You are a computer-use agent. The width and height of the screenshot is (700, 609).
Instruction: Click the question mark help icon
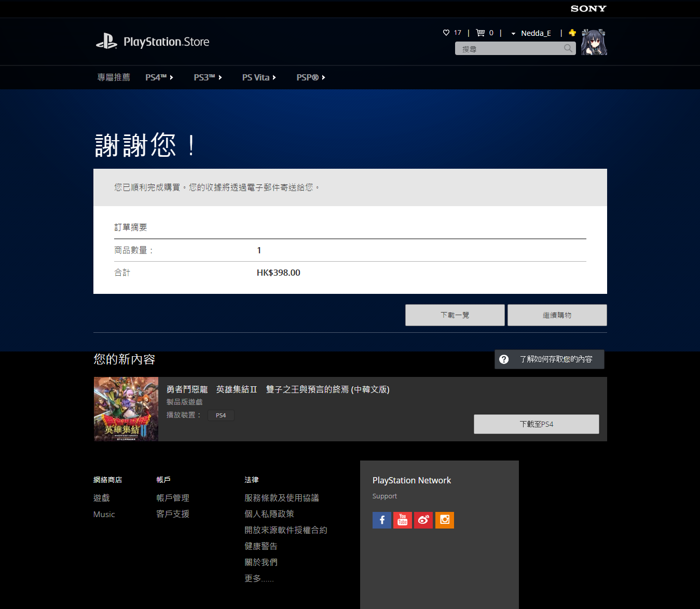(504, 359)
